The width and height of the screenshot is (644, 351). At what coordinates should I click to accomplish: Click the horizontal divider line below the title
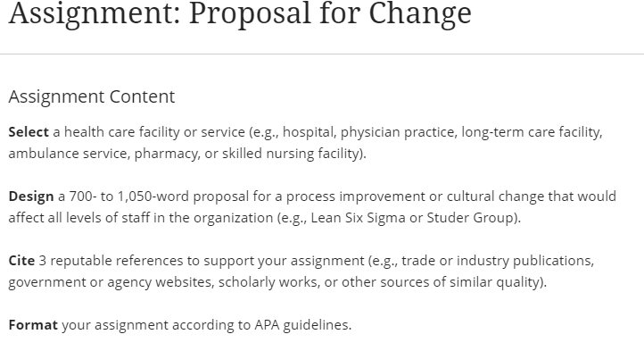coord(322,54)
